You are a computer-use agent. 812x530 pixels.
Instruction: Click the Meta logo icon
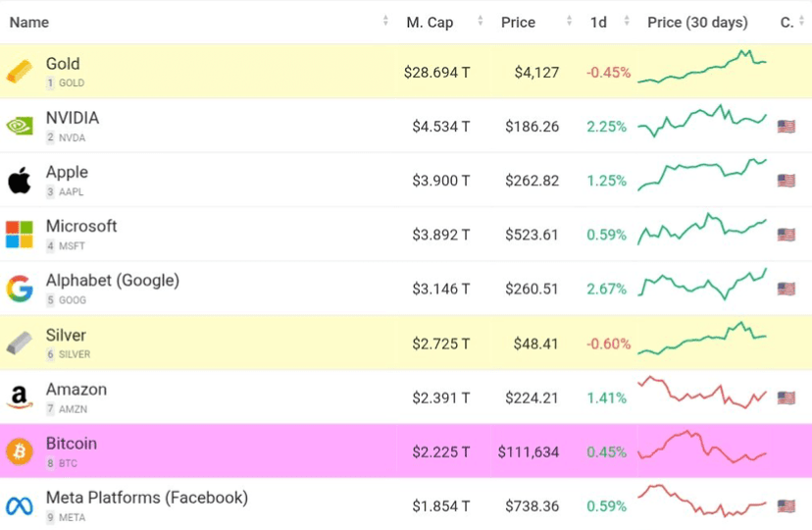pyautogui.click(x=19, y=506)
